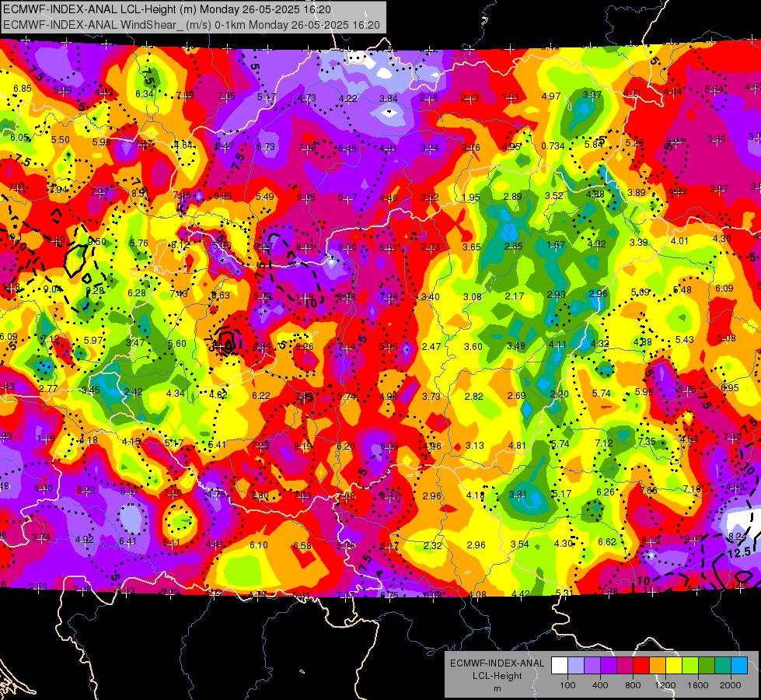Click the legend value label 400

tap(600, 685)
